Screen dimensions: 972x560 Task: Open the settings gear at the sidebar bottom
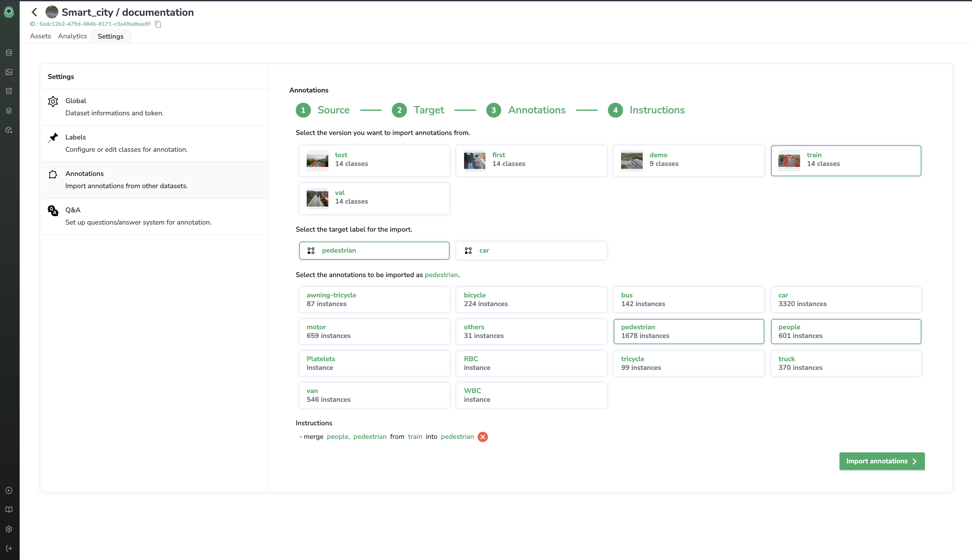(9, 529)
